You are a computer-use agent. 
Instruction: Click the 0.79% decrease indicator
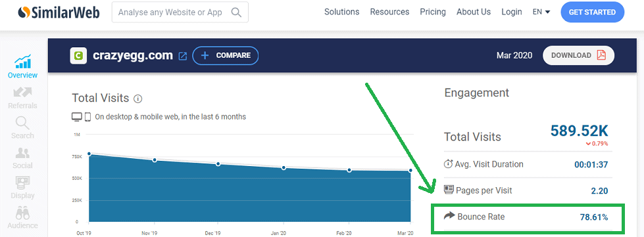point(597,144)
